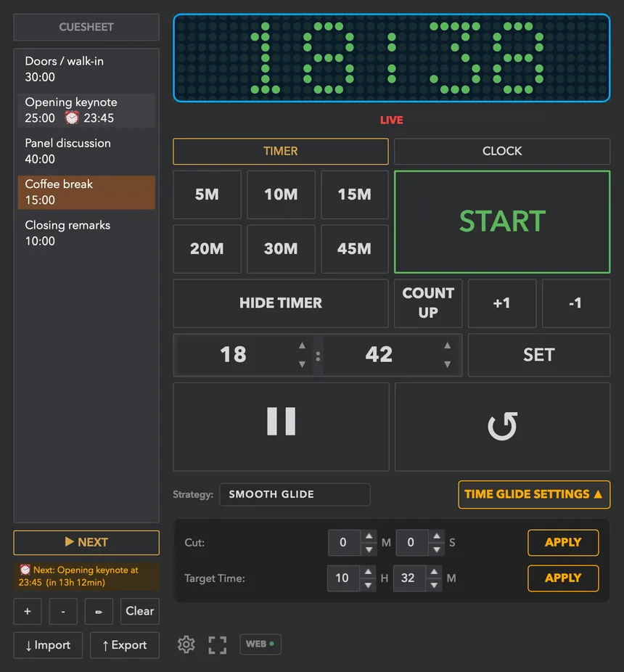Screen dimensions: 624x672
Task: Add one minute with +1
Action: point(502,303)
